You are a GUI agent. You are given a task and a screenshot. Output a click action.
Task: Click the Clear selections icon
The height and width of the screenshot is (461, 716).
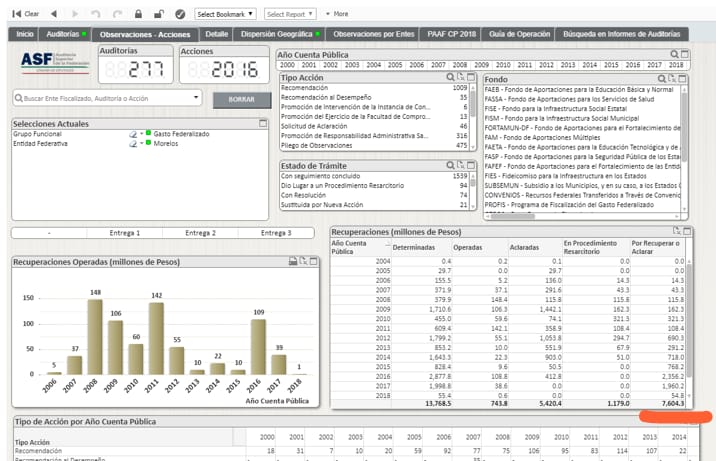click(26, 14)
